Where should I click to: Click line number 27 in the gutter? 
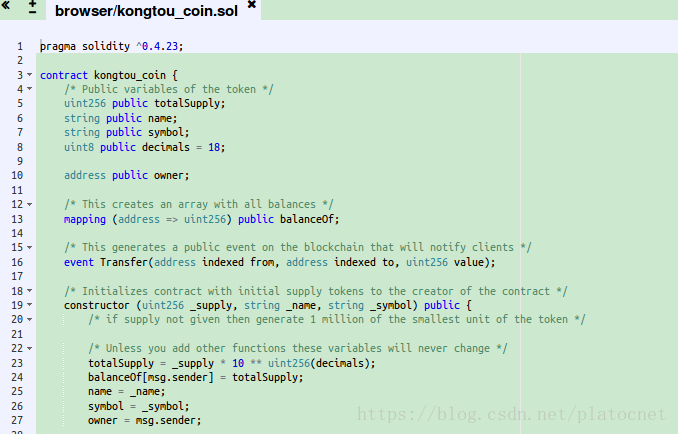pyautogui.click(x=17, y=420)
